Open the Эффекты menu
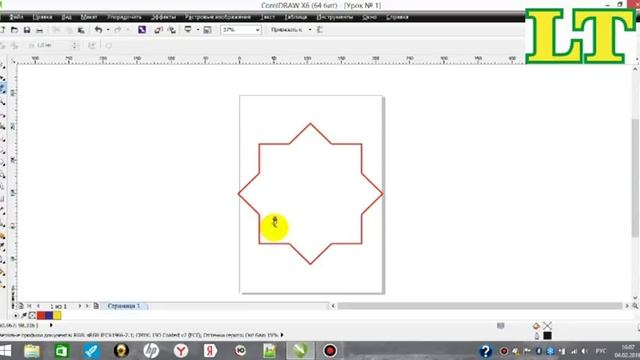The image size is (640, 360). (163, 17)
